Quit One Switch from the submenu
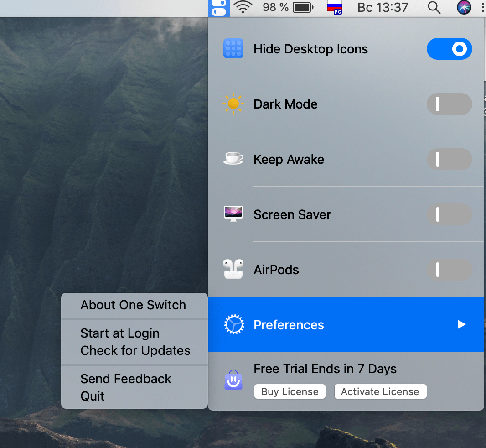The image size is (486, 448). coord(134,396)
